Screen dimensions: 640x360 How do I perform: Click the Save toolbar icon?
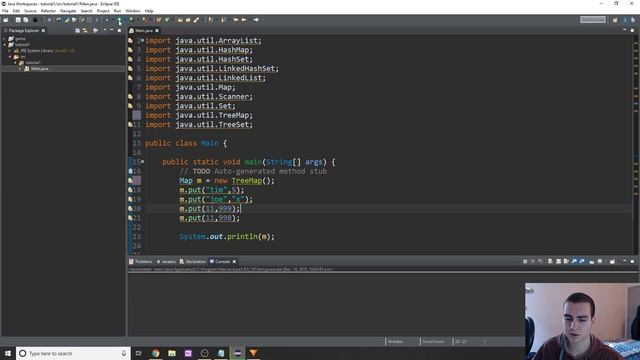point(18,20)
